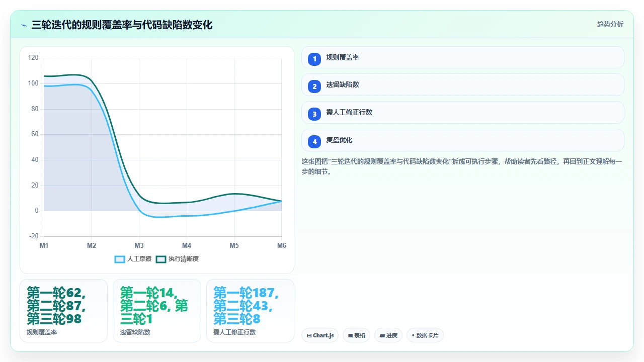The image size is (644, 362).
Task: Click the M3 x-axis label
Action: pyautogui.click(x=139, y=245)
